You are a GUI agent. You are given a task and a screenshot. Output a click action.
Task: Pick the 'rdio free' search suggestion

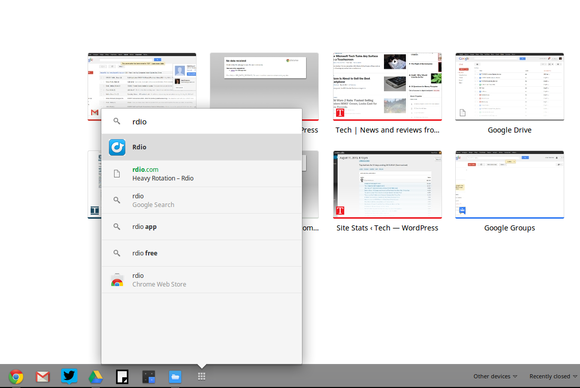[202, 253]
